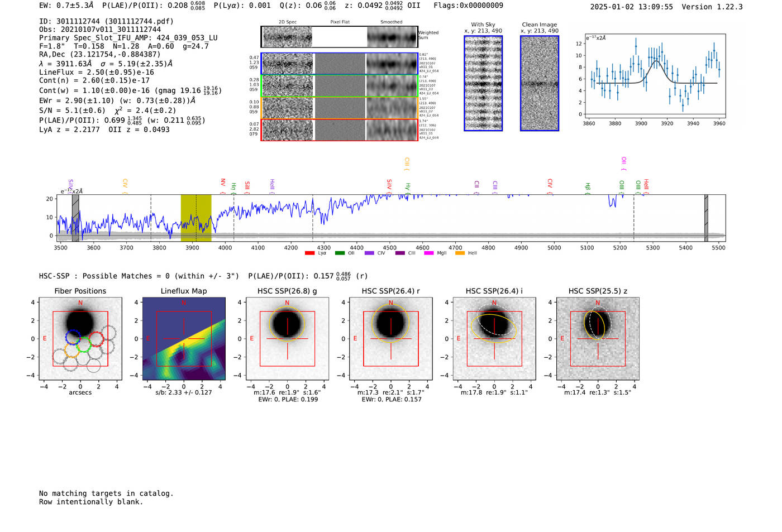Click 'EWr: 0, PLAE: 0.199' under g image

pos(288,400)
